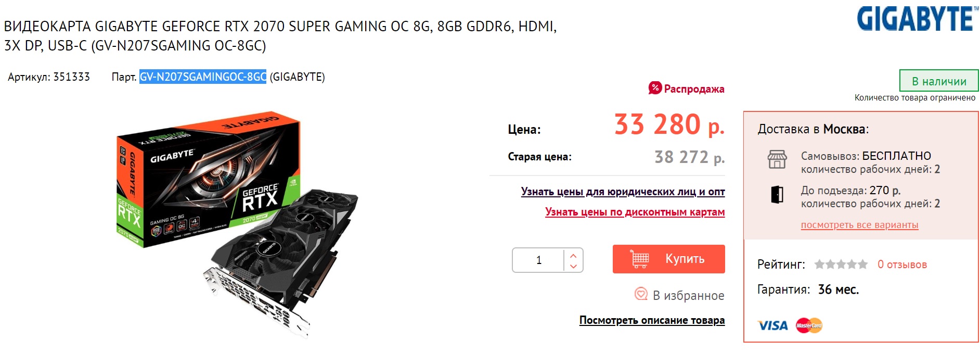Open prices for legal entities and wholesale
Screen dimensions: 980x352
[x=623, y=192]
